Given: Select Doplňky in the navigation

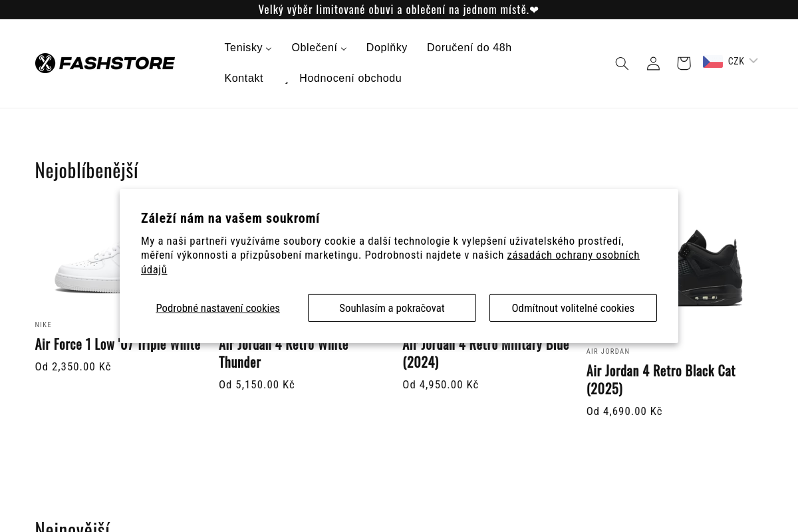Looking at the screenshot, I should (386, 47).
